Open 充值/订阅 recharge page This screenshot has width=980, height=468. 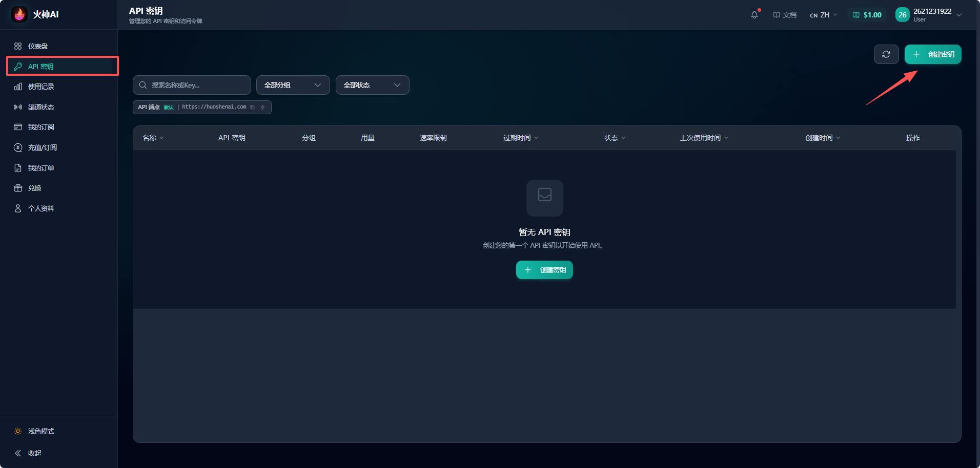(59, 147)
